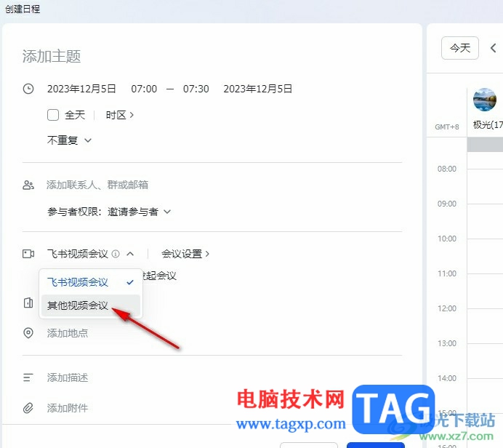503x448 pixels.
Task: Click the 12:00 time row label
Action: [447, 308]
